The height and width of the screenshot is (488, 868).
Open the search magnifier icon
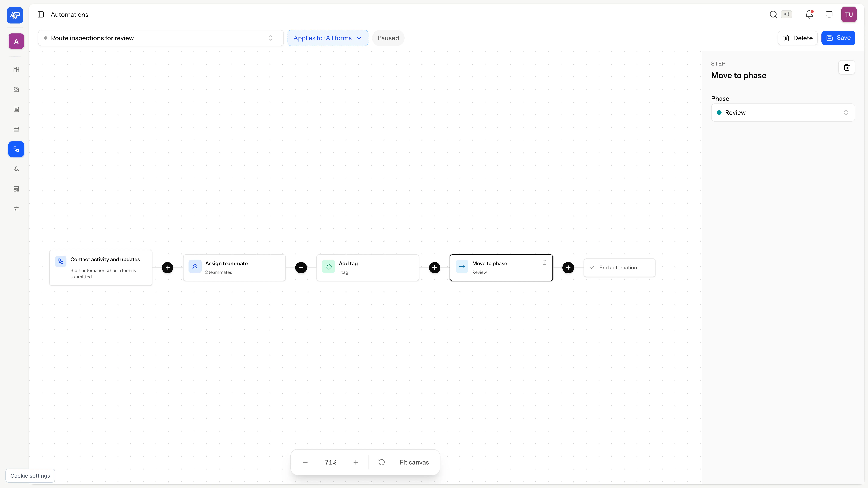[x=773, y=14]
